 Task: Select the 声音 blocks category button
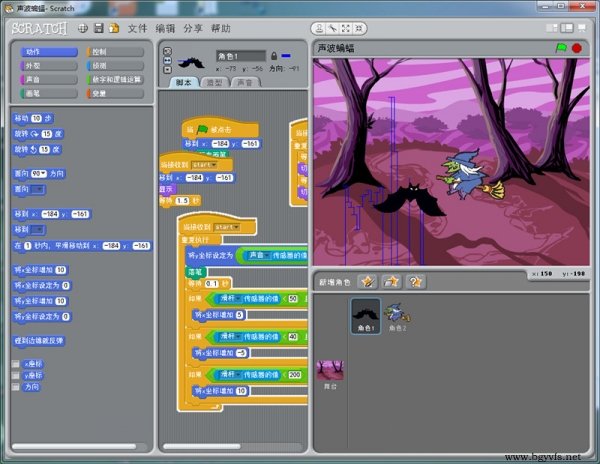tap(49, 80)
